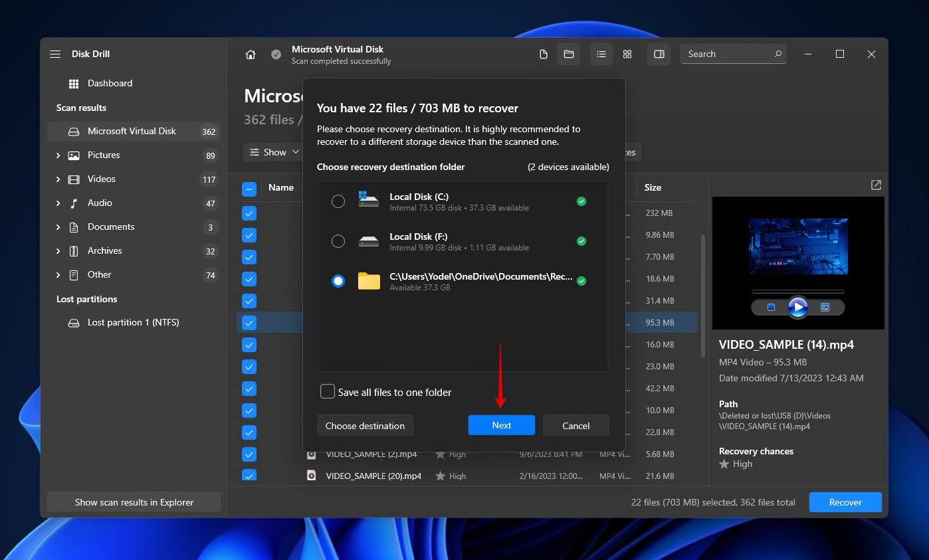
Task: Open preview in external window icon
Action: click(x=876, y=185)
